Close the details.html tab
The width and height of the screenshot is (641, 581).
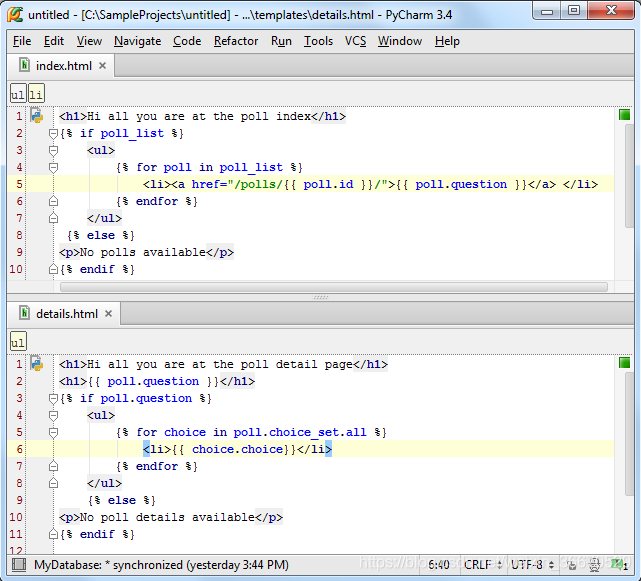(x=108, y=314)
